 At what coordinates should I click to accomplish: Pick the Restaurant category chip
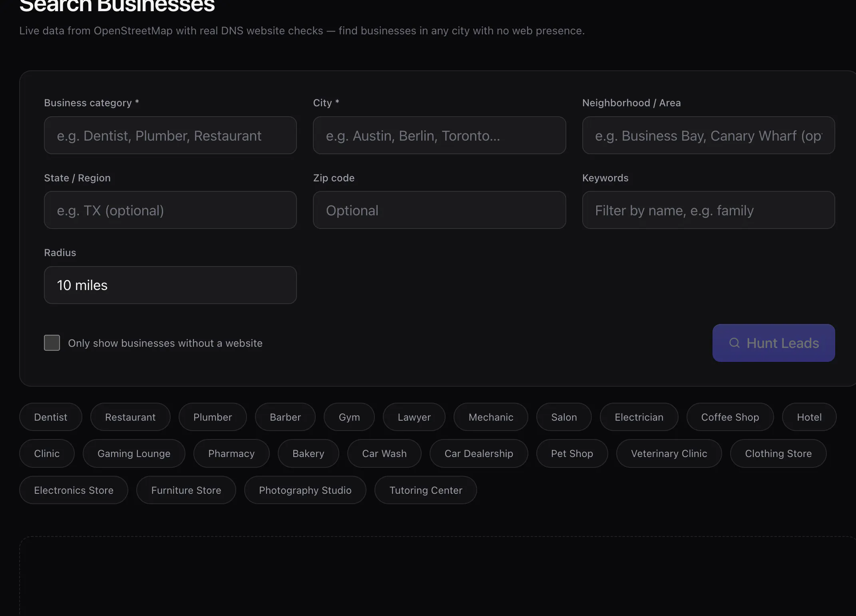click(x=130, y=417)
